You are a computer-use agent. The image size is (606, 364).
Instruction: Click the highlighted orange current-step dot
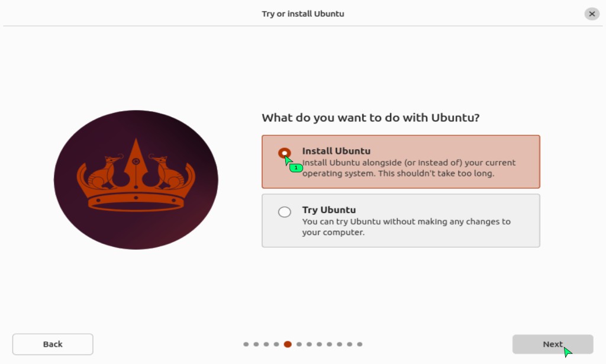288,344
